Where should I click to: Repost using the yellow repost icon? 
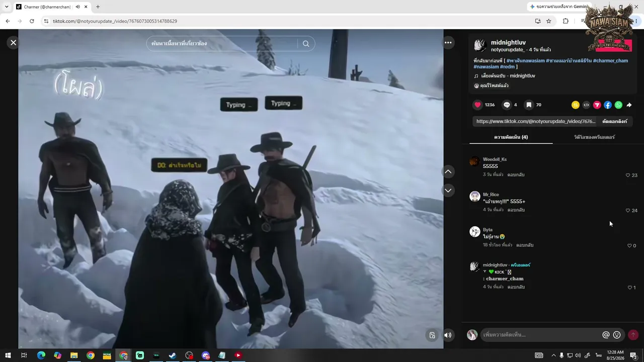click(x=576, y=105)
